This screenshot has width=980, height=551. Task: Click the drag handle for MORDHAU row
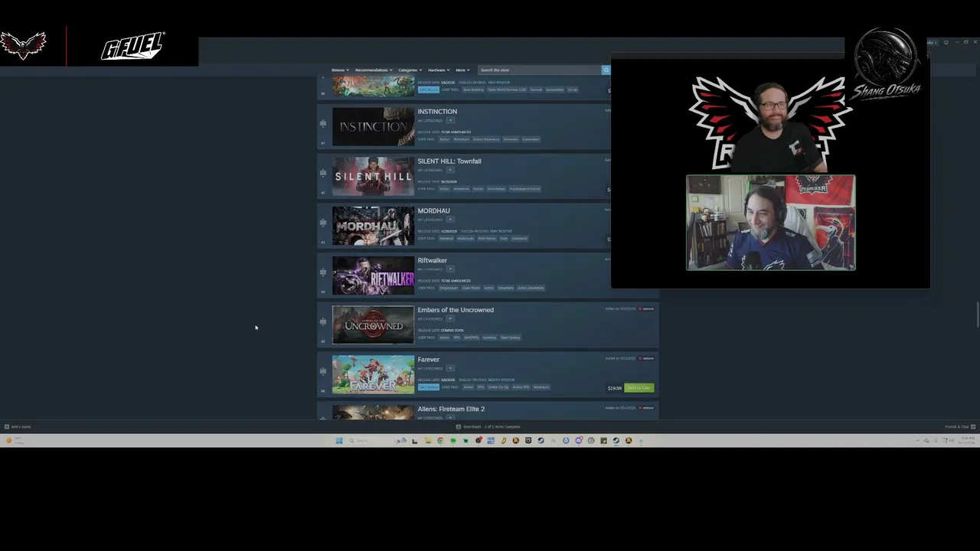(323, 223)
